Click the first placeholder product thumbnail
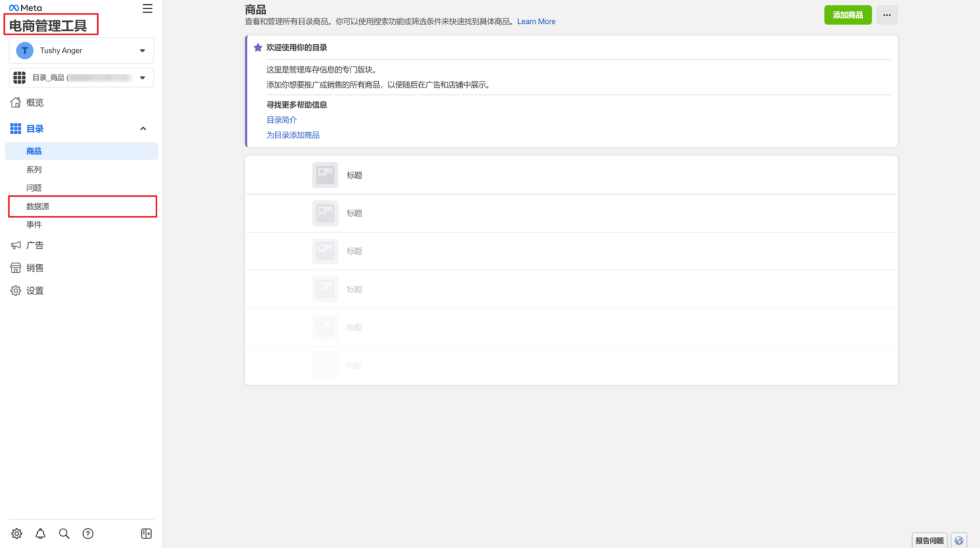980x550 pixels. point(325,175)
